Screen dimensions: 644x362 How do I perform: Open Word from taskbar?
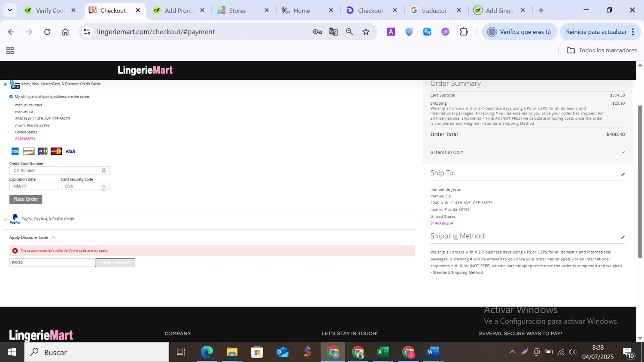pos(433,352)
